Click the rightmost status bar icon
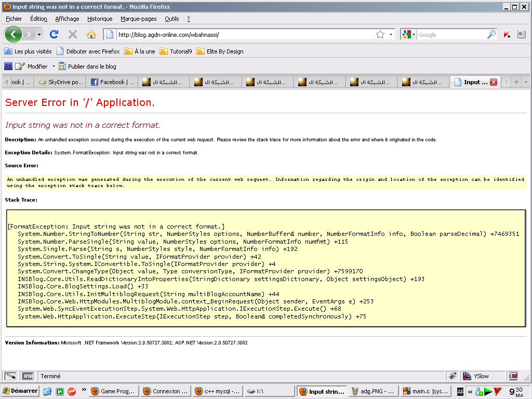The image size is (532, 399). tap(513, 376)
